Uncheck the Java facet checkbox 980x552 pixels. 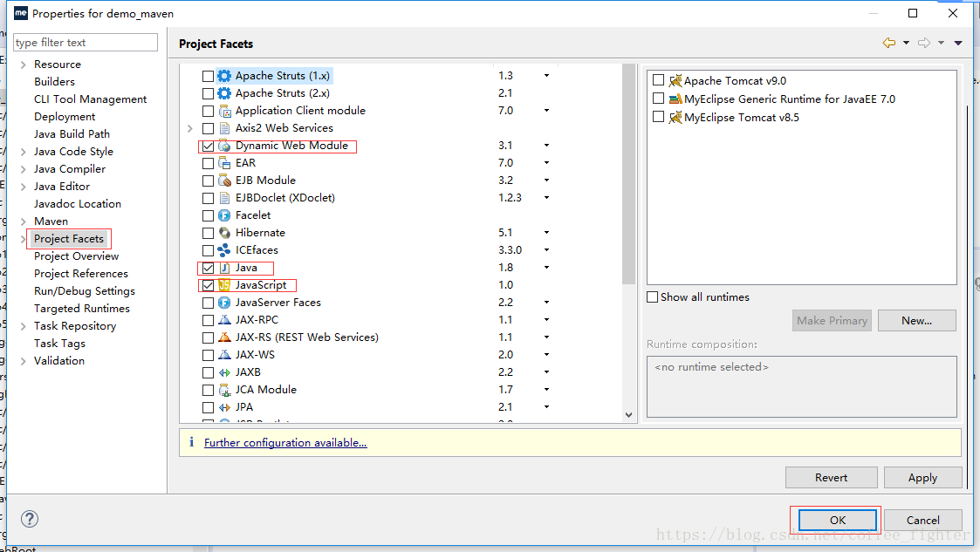click(x=208, y=269)
